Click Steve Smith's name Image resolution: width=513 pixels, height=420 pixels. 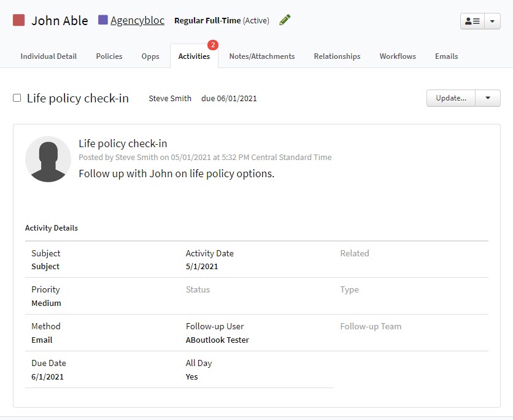pos(170,98)
